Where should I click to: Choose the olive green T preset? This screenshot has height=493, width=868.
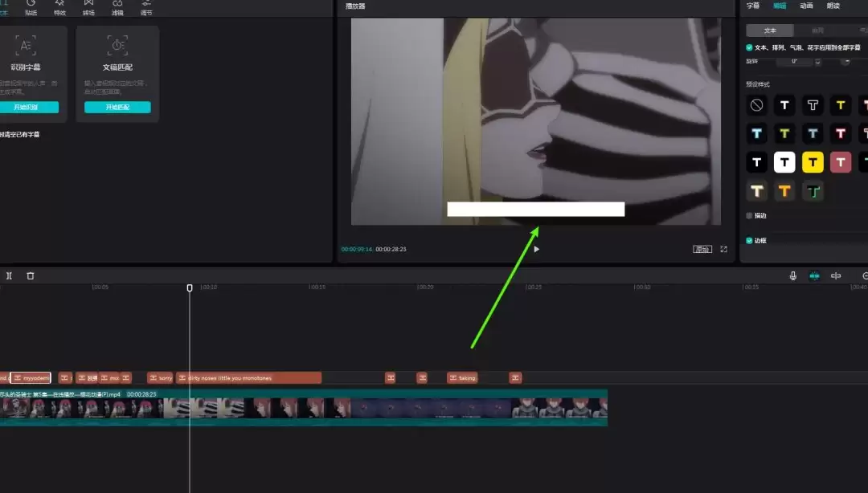[x=784, y=133]
